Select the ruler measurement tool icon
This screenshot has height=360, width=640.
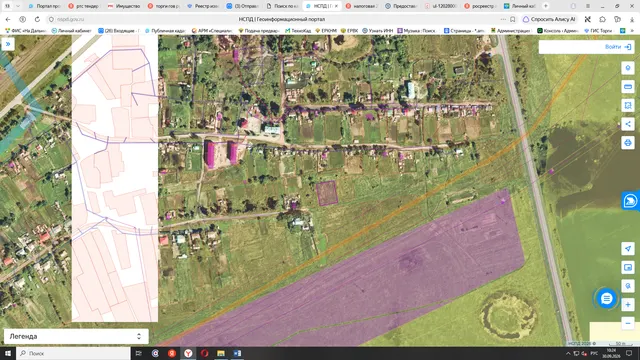(628, 87)
